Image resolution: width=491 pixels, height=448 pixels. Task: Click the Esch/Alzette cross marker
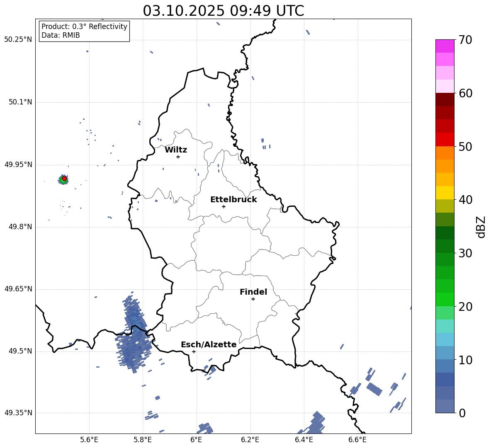[194, 351]
